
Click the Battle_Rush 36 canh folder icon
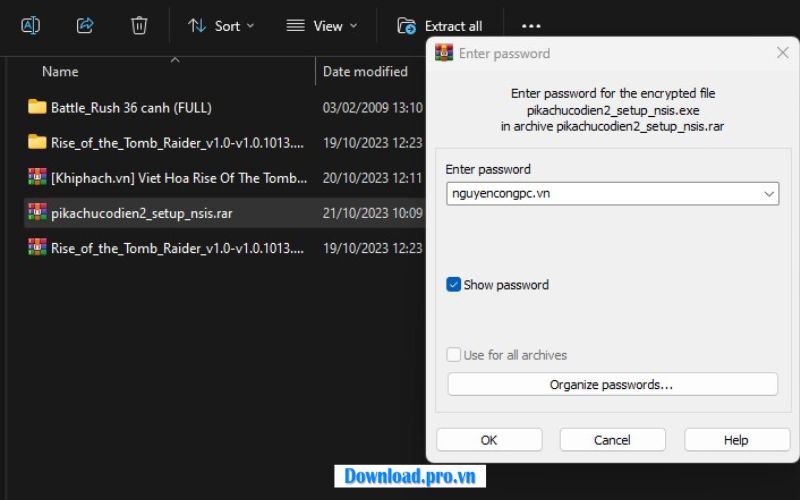pos(37,107)
